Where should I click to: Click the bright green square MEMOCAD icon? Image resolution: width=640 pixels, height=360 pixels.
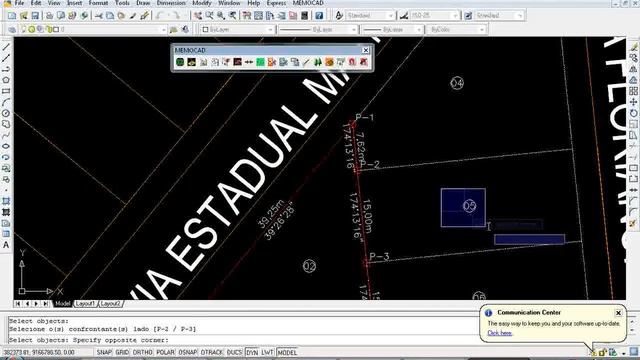click(260, 62)
